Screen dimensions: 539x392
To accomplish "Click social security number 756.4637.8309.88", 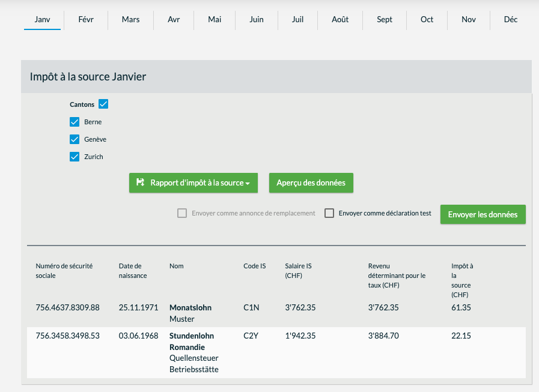I will (x=68, y=307).
